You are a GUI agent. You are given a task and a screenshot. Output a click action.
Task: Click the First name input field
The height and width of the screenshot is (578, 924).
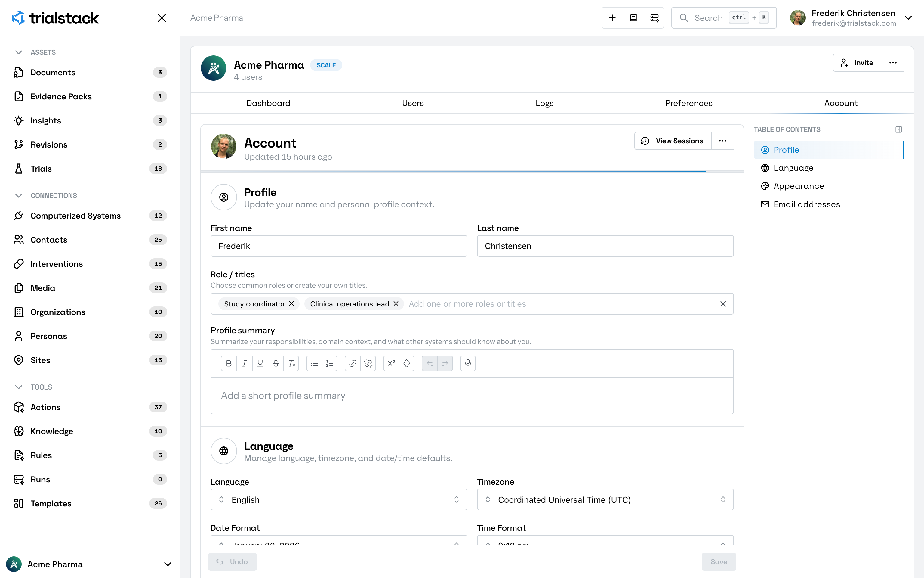tap(339, 246)
